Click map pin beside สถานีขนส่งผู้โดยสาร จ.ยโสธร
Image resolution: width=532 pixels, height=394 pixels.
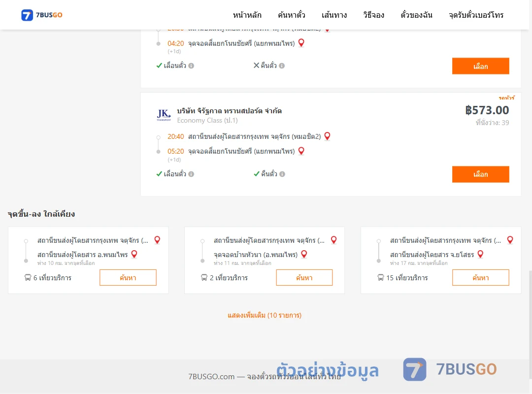tap(480, 254)
